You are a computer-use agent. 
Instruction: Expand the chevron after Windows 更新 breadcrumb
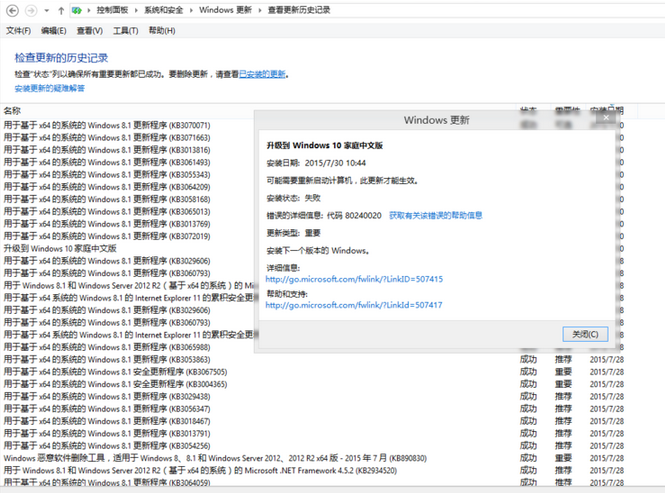[260, 11]
